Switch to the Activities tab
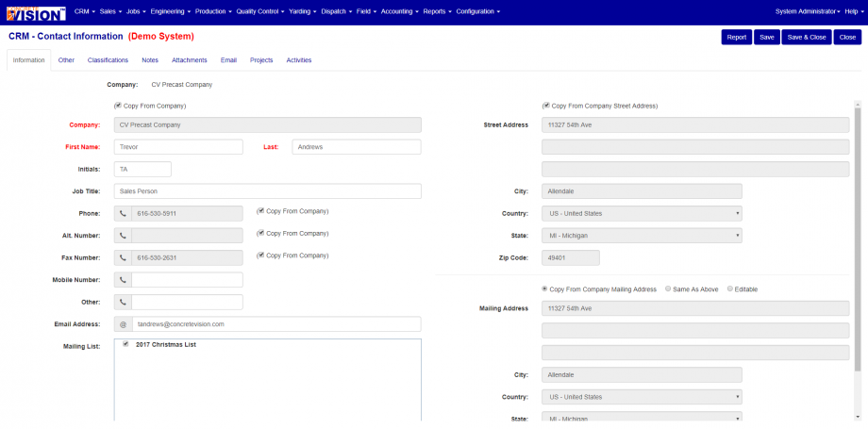Screen dimensions: 868x429 299,59
